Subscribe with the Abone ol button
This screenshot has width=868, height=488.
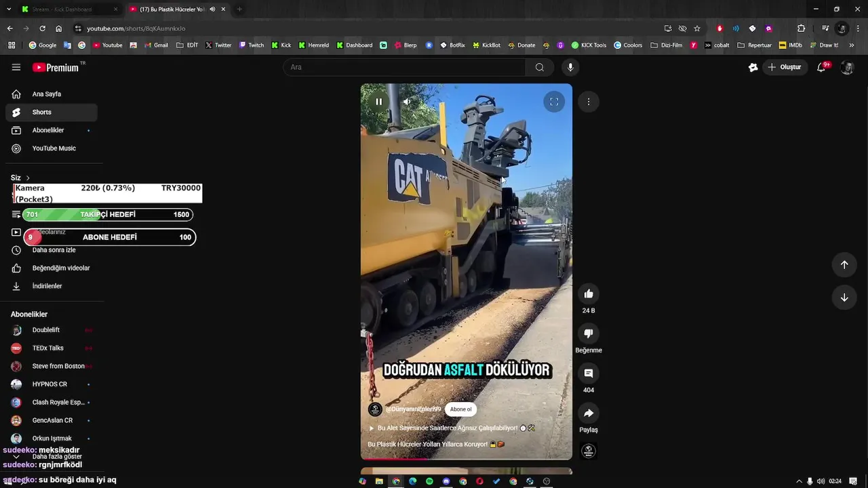point(460,409)
